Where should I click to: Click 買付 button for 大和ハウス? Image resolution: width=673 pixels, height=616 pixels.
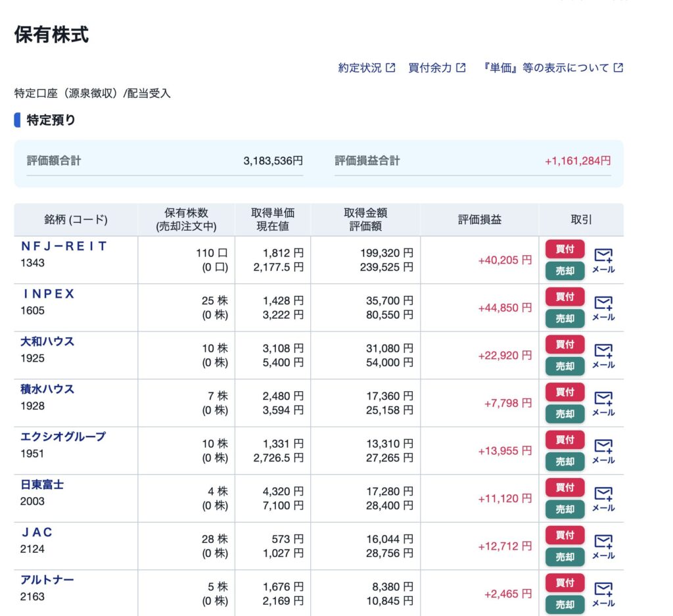click(565, 344)
